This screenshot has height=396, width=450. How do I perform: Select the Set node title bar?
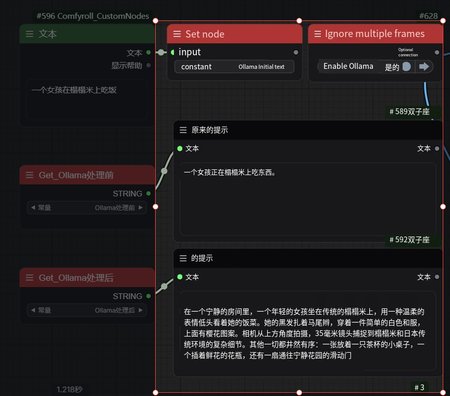click(235, 34)
